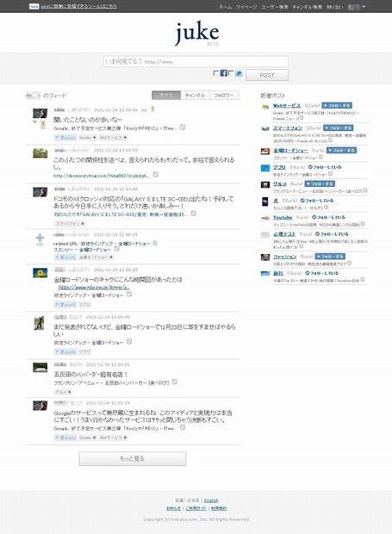
Task: Click the POST button
Action: pyautogui.click(x=267, y=75)
